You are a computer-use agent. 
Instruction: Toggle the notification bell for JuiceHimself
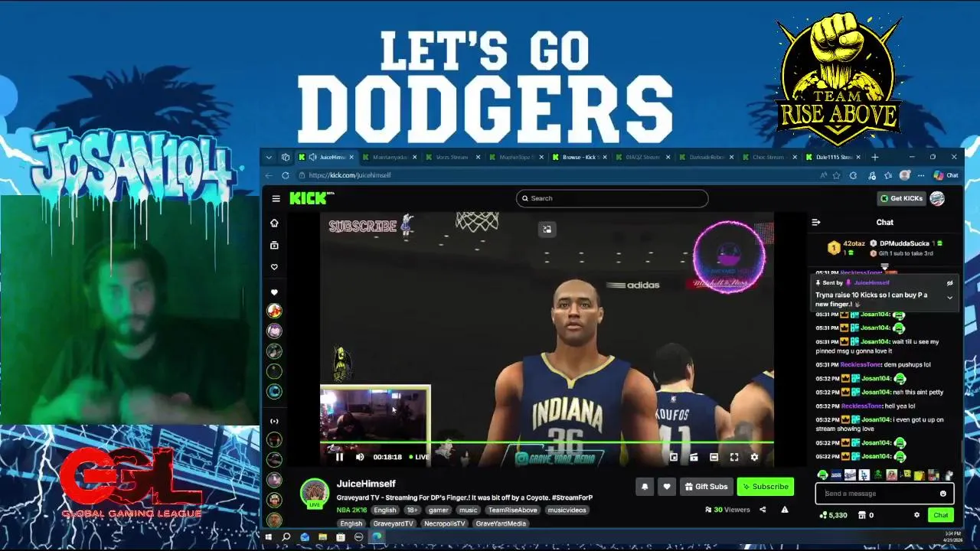pyautogui.click(x=645, y=487)
